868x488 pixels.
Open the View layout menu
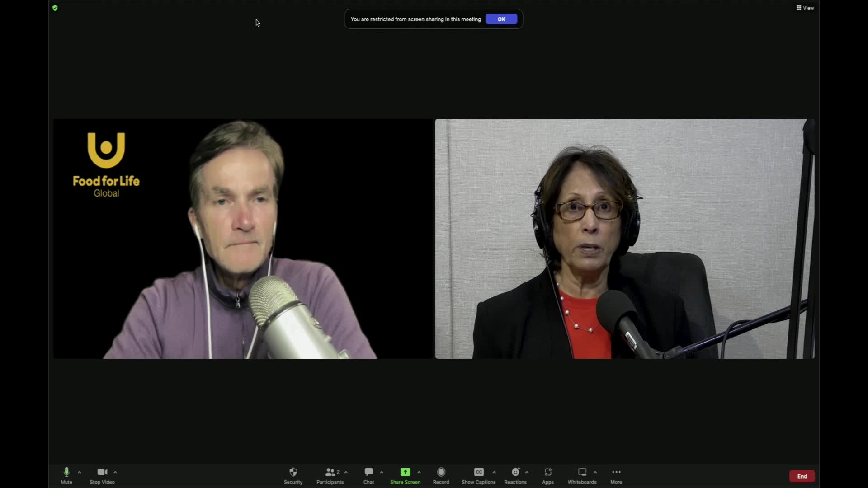coord(805,8)
